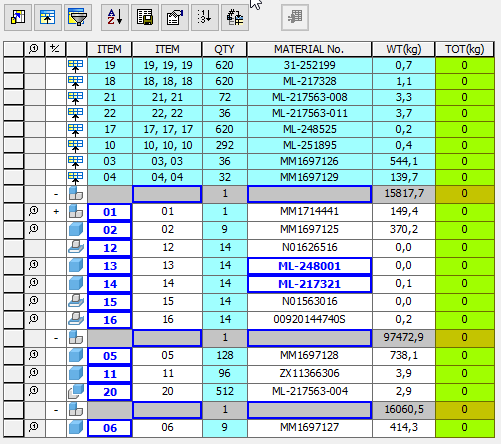Click the MATERIAL No. column header
The width and height of the screenshot is (501, 444).
(x=309, y=49)
